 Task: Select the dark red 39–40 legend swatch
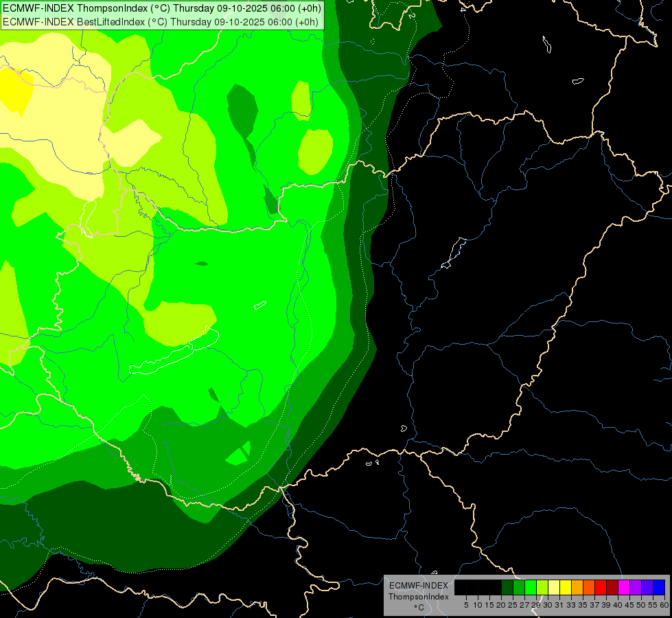tap(612, 587)
